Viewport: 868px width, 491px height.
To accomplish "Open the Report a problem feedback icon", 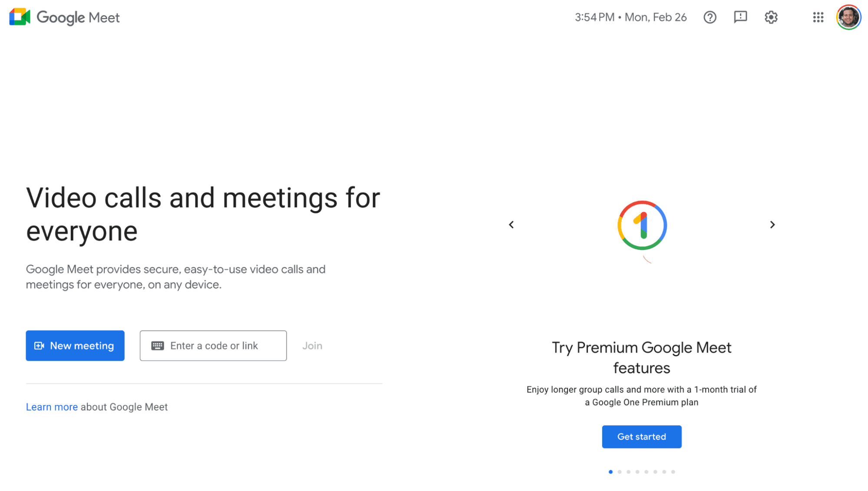I will click(740, 17).
